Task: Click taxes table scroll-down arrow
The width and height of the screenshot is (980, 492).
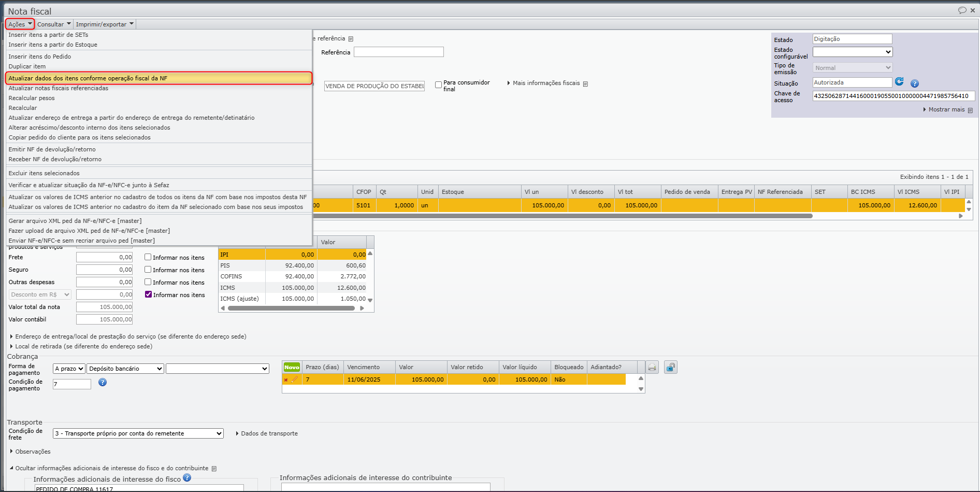Action: tap(370, 300)
